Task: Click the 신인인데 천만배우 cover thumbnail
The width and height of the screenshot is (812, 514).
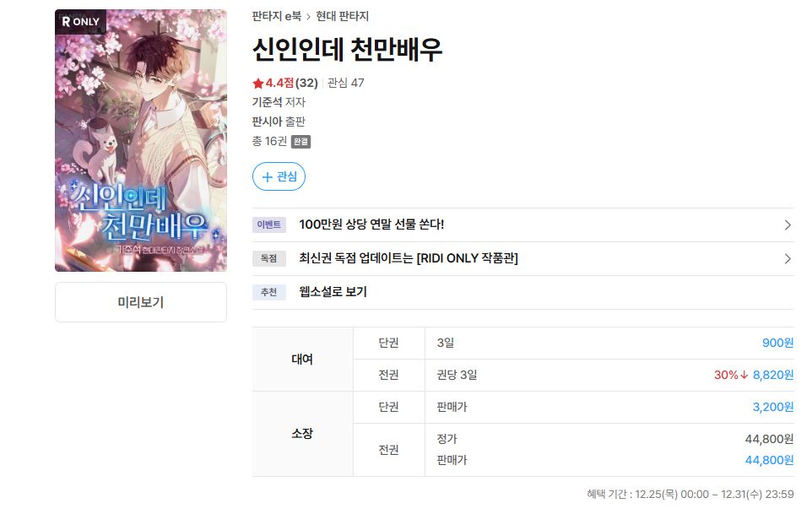Action: 141,140
